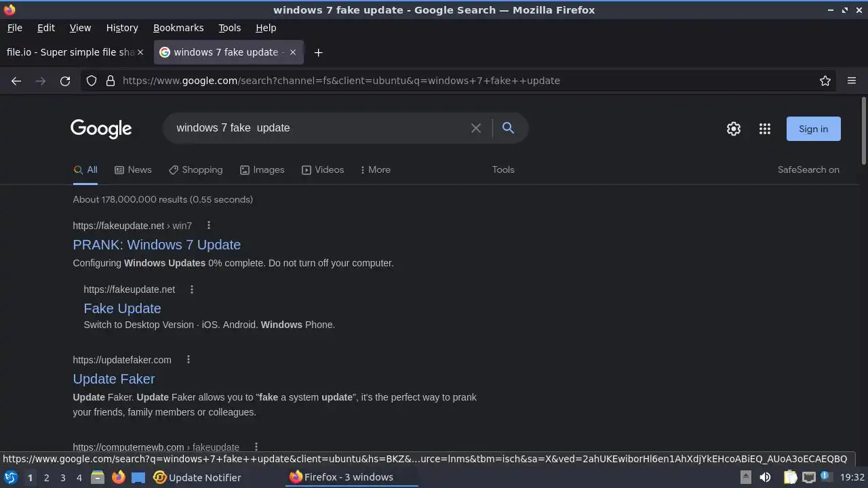Open the Fake Update link
This screenshot has height=488, width=868.
tap(122, 308)
